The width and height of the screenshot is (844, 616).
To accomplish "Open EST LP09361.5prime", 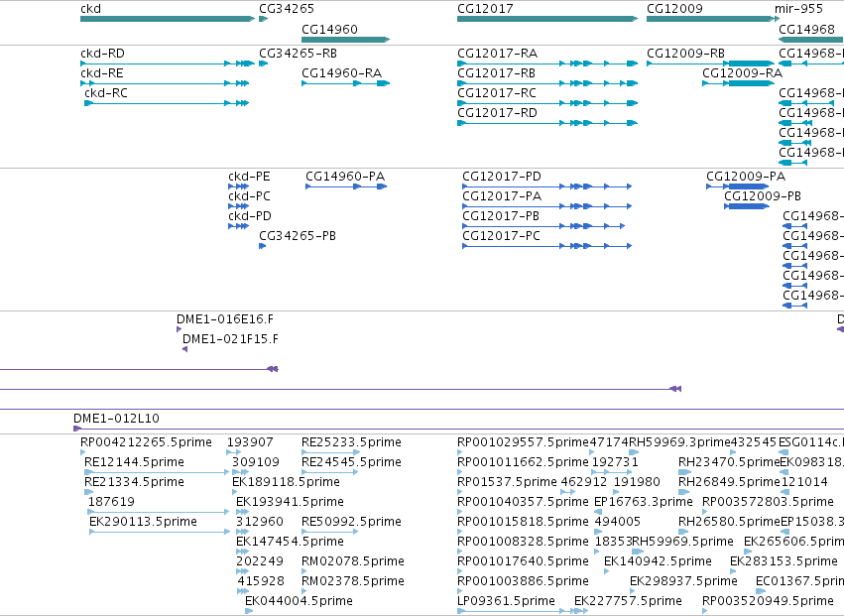I will coord(506,601).
